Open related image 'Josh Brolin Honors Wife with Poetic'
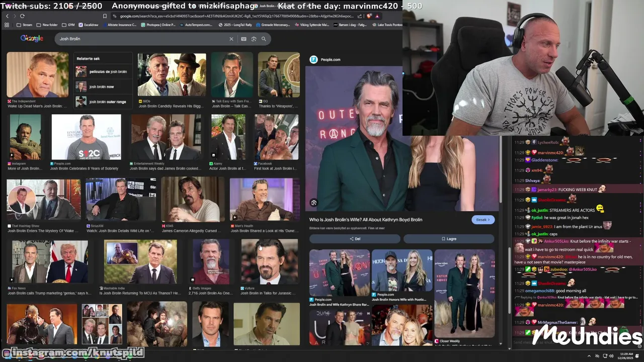This screenshot has width=644, height=362. point(402,270)
